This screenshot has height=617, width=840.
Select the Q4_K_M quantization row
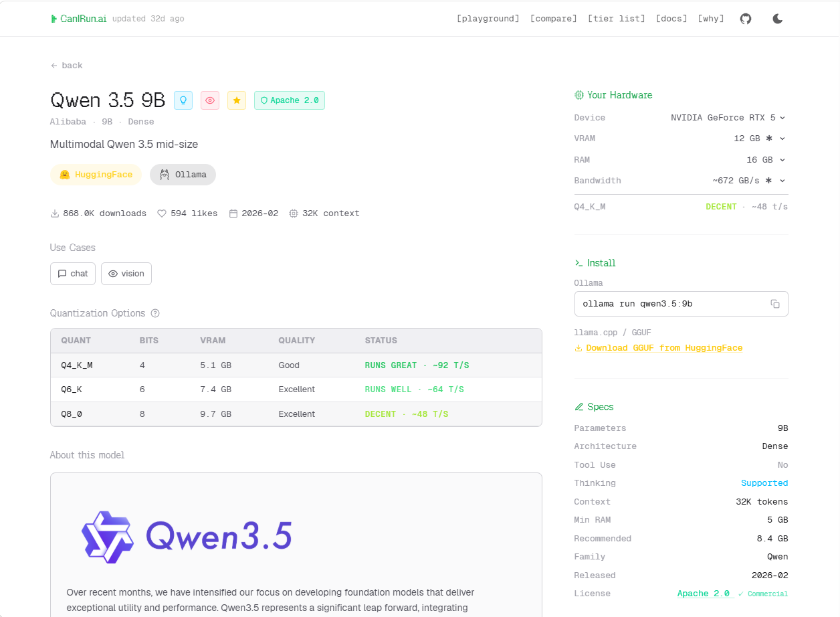click(296, 365)
